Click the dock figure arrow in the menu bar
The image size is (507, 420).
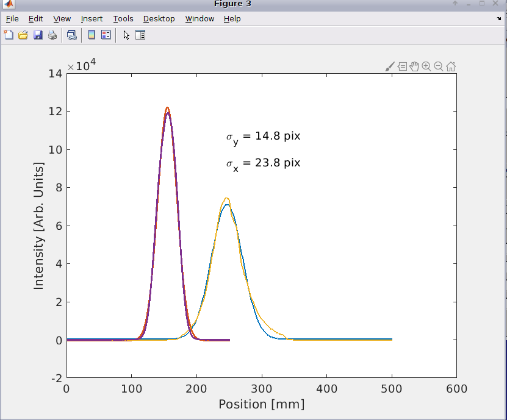point(499,18)
